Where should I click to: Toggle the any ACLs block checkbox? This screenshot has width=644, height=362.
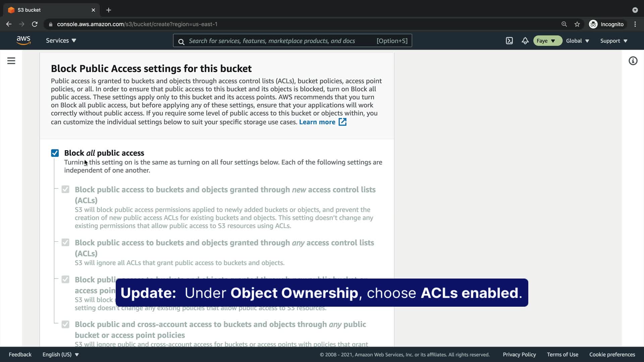pos(65,243)
